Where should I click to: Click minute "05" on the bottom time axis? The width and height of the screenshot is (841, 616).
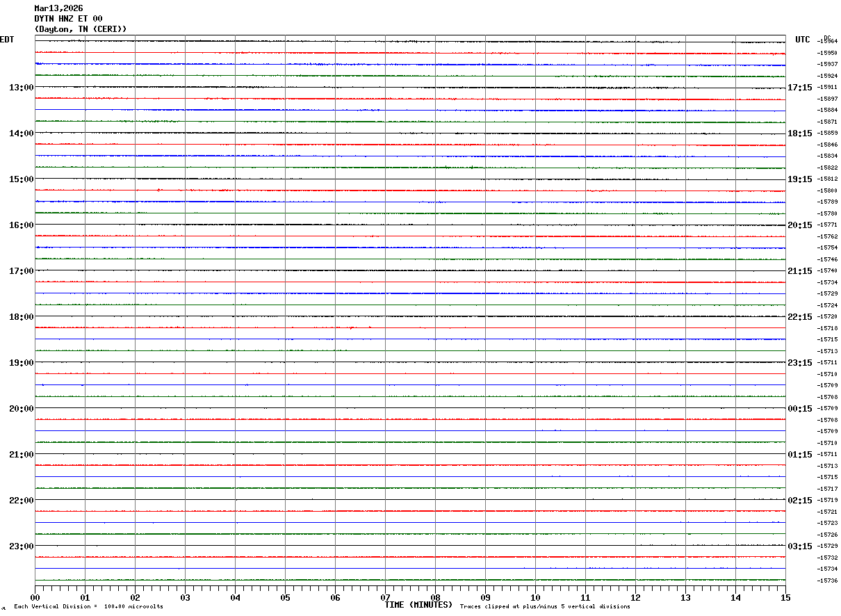[x=285, y=597]
